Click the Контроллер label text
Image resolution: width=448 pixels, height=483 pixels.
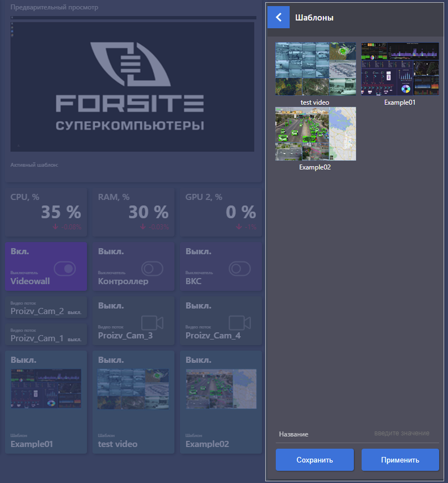(x=123, y=281)
